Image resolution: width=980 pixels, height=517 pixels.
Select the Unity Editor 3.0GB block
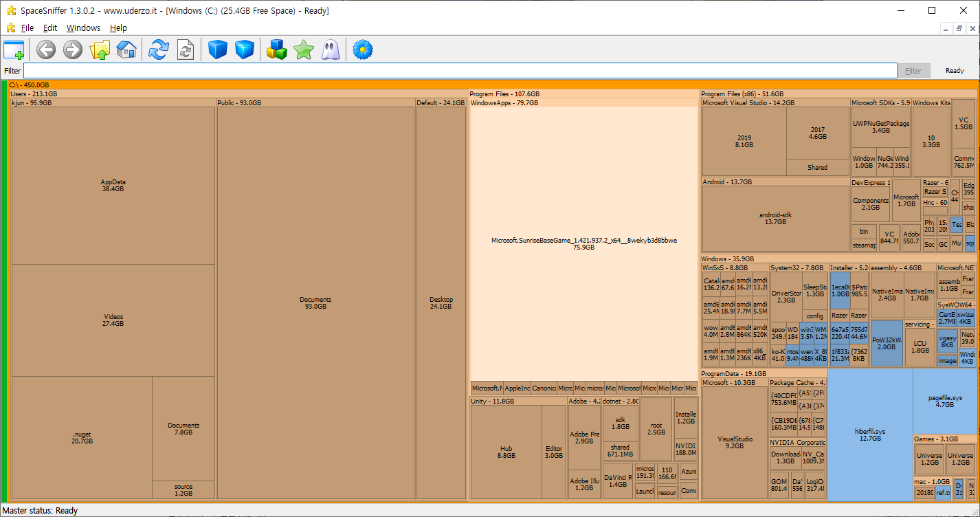tap(554, 452)
